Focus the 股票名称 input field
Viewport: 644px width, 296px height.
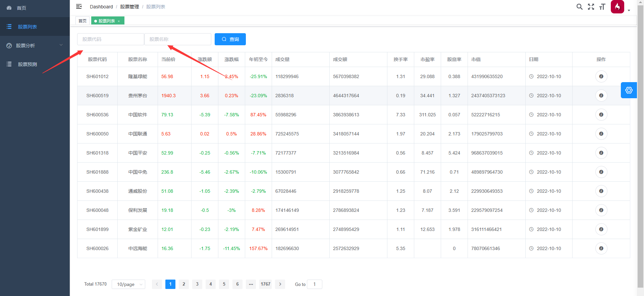click(178, 39)
